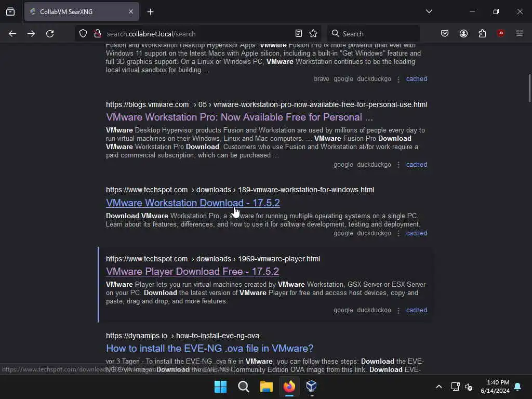Open muted volume tray icon
Viewport: 532px width, 399px height.
click(469, 387)
